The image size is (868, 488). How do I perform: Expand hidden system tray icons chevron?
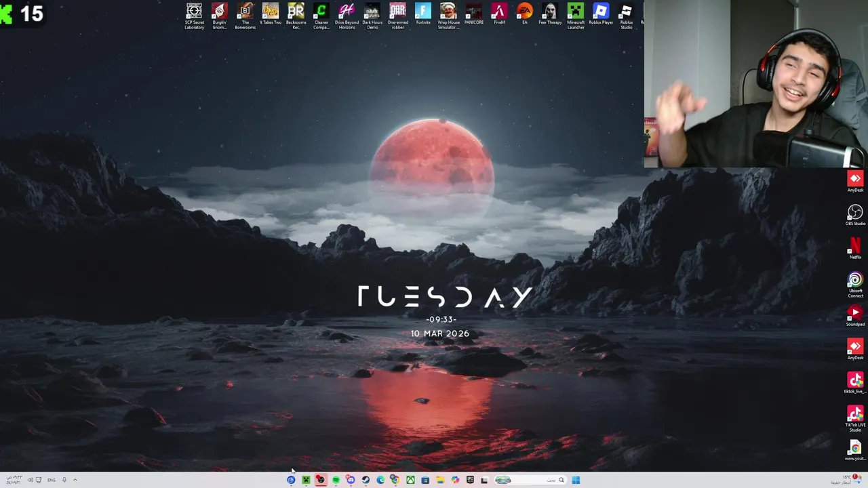point(75,480)
